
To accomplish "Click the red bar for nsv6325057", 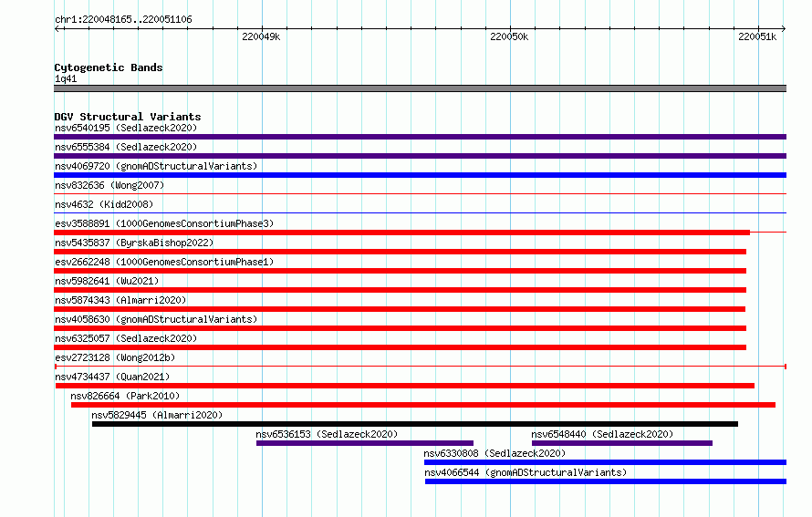I will pyautogui.click(x=400, y=347).
